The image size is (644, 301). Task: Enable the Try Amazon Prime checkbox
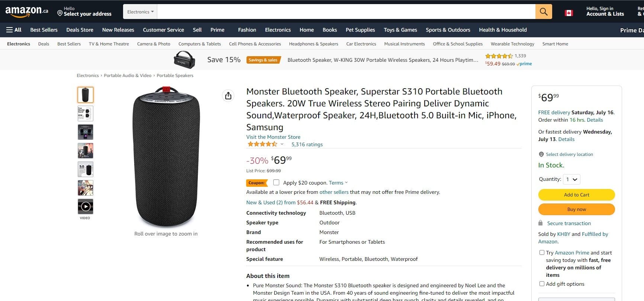pyautogui.click(x=542, y=253)
